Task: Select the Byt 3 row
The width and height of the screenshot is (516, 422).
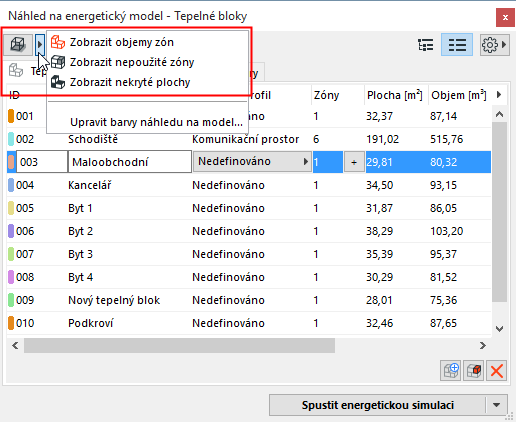Action: [249, 254]
